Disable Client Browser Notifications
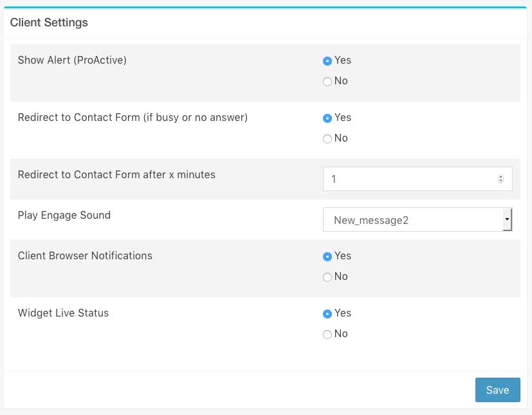This screenshot has width=532, height=415. 327,277
